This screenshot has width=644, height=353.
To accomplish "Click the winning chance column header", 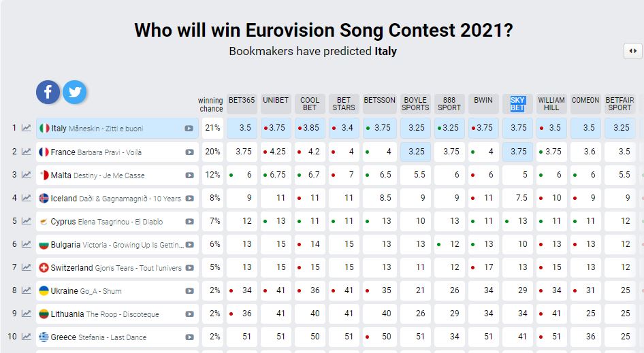I will click(211, 104).
